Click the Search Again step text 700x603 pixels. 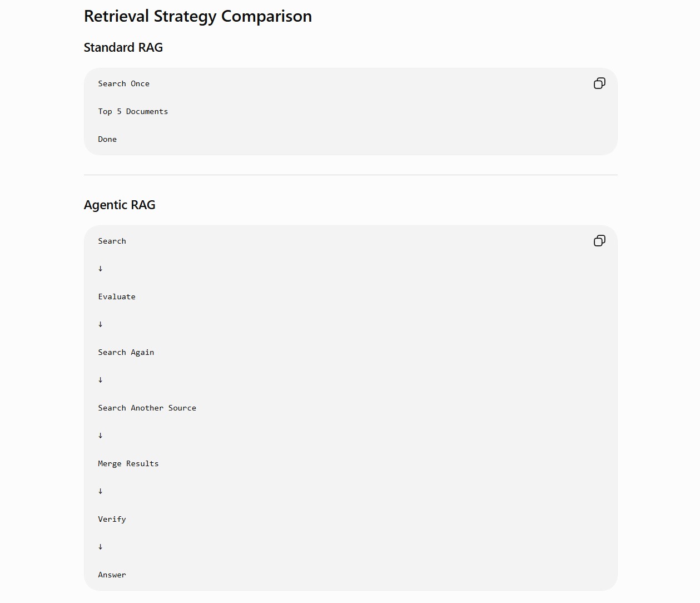126,352
